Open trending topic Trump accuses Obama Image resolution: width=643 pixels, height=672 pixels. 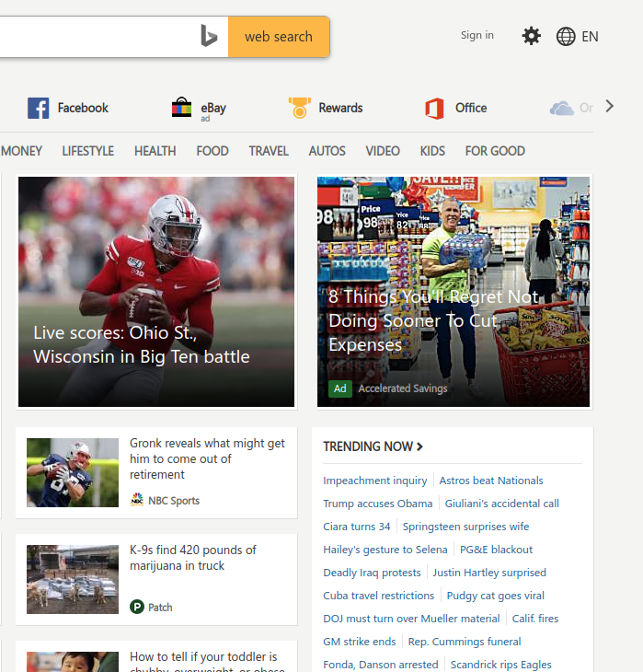tap(378, 504)
